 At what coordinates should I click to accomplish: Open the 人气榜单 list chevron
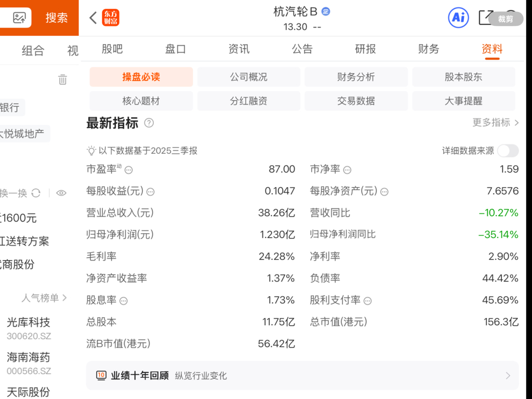[x=65, y=298]
